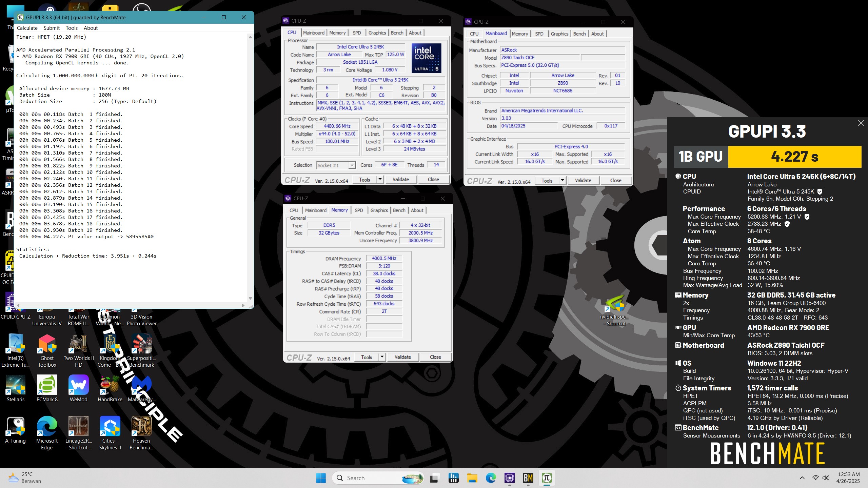Open BenchMate icon on the taskbar
The height and width of the screenshot is (488, 868).
(x=528, y=478)
